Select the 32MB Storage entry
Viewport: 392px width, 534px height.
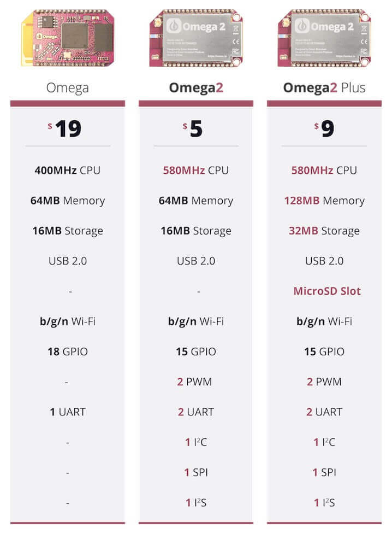coord(324,231)
